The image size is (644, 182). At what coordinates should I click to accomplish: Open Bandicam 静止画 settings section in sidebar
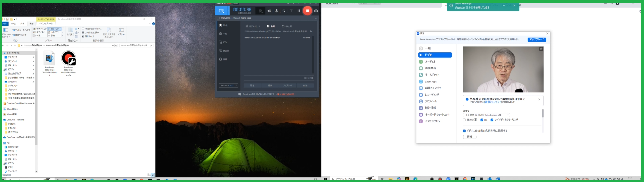click(x=224, y=51)
